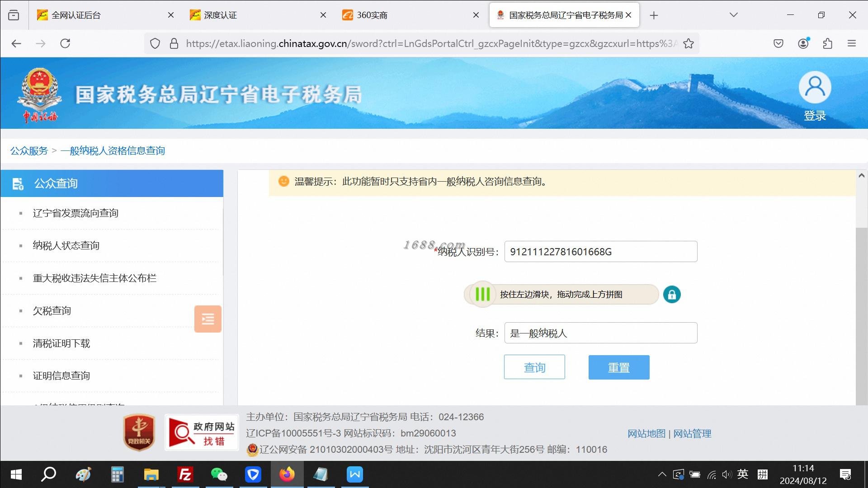Screen dimensions: 868x488
Task: Bookmark this page with star icon
Action: pyautogui.click(x=689, y=44)
